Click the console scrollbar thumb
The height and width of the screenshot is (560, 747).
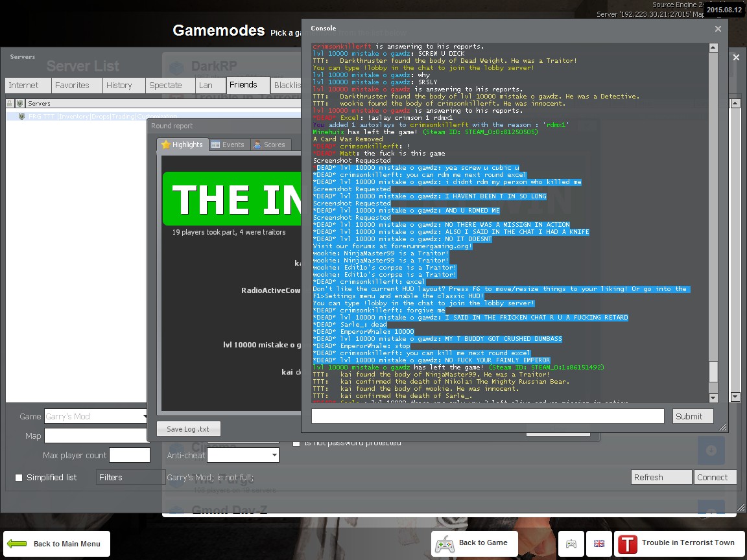coord(713,371)
